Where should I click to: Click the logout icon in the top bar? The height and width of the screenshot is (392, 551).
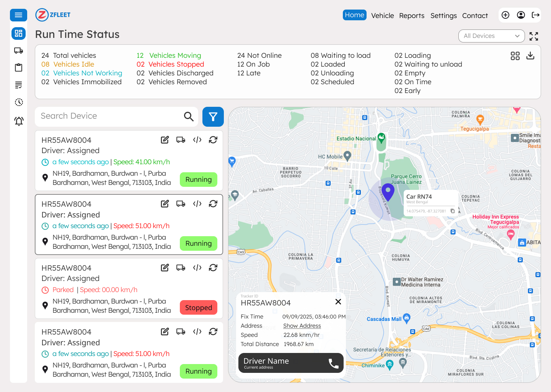(535, 15)
